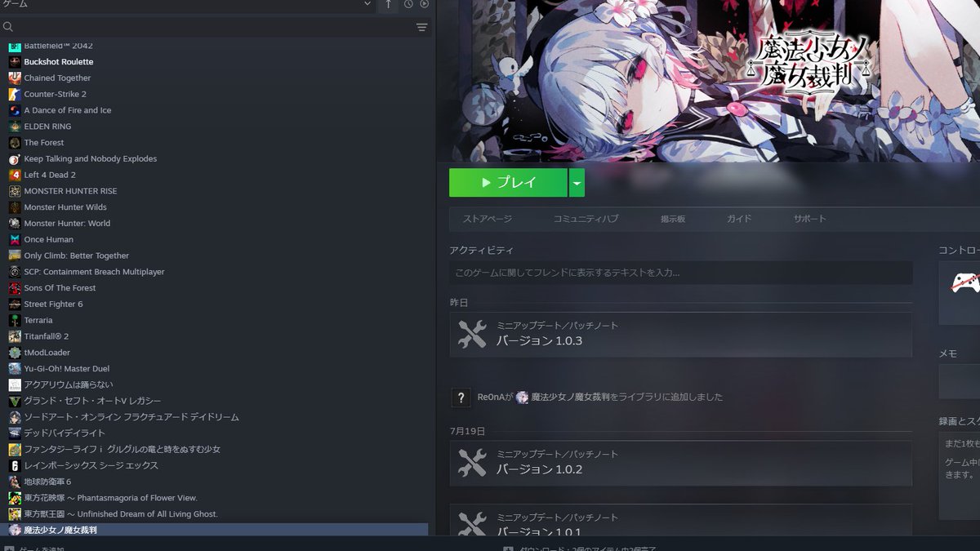Click the question mark avatar of ReOnA
The width and height of the screenshot is (980, 551).
pyautogui.click(x=461, y=398)
